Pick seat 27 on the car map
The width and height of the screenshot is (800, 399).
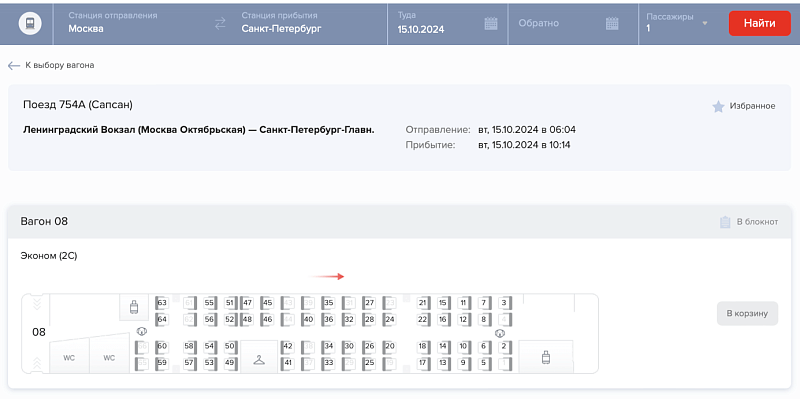click(369, 303)
